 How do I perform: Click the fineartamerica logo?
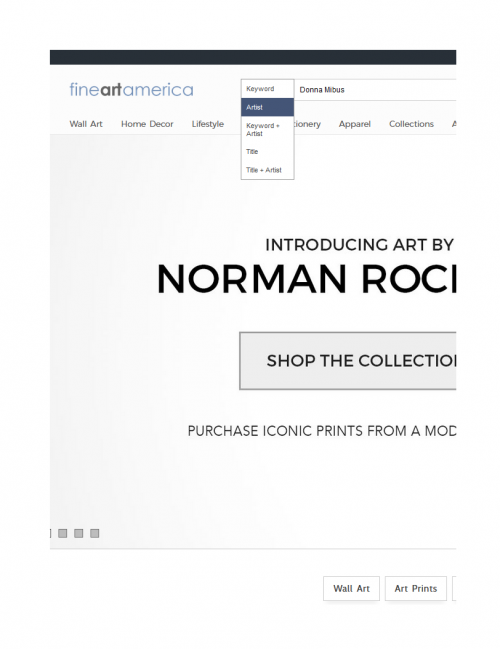point(131,90)
